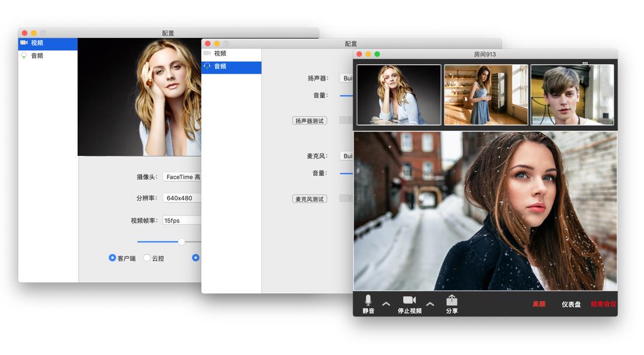Select the 云控 radio button
The width and height of the screenshot is (644, 355).
147,257
